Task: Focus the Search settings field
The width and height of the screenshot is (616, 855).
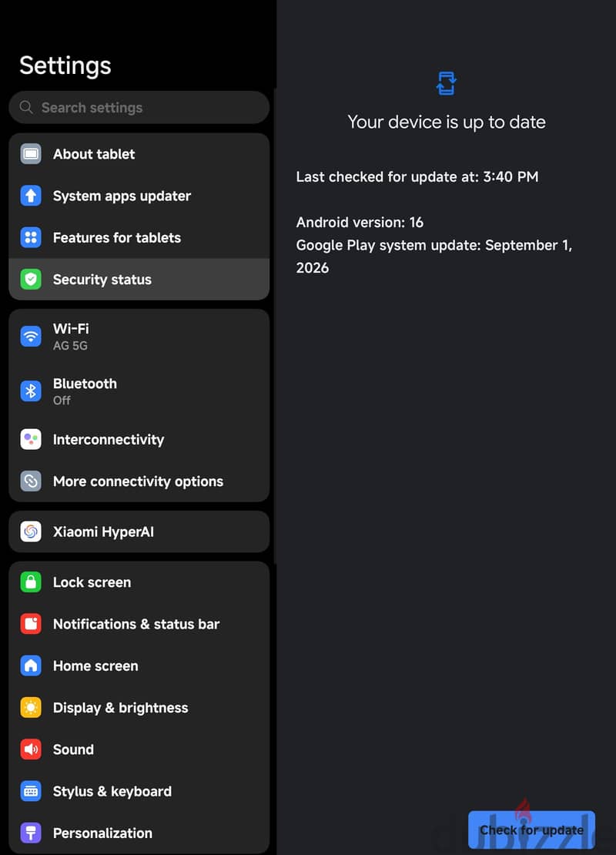Action: click(x=139, y=107)
